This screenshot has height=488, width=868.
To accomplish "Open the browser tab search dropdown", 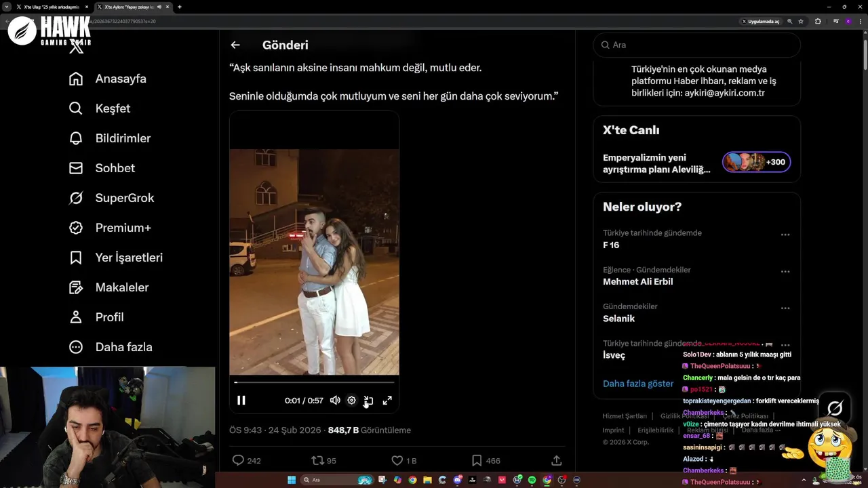I will click(6, 7).
